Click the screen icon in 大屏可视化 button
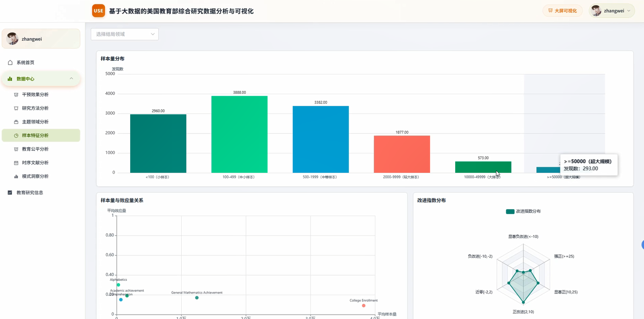 [x=550, y=11]
